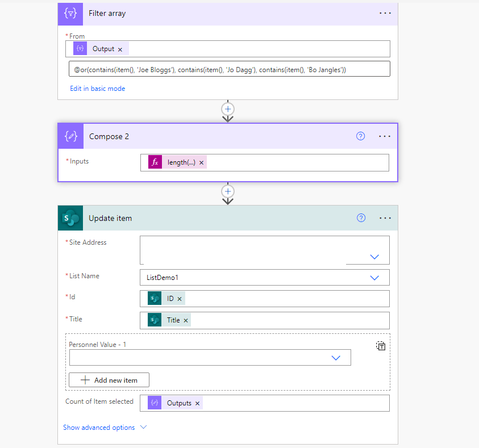Remove the Outputs token from Count field
Viewport: 479px width, 448px height.
(x=197, y=404)
